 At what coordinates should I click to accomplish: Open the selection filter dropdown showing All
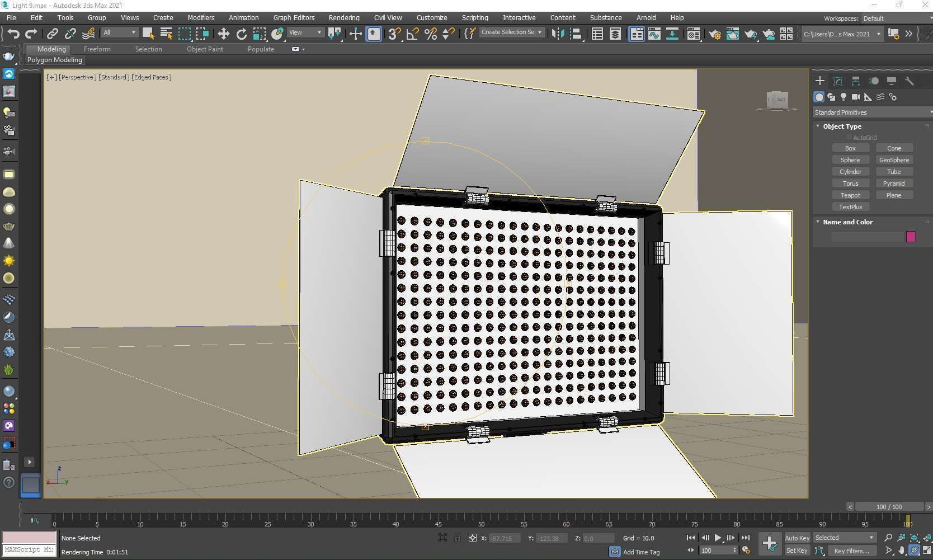119,32
